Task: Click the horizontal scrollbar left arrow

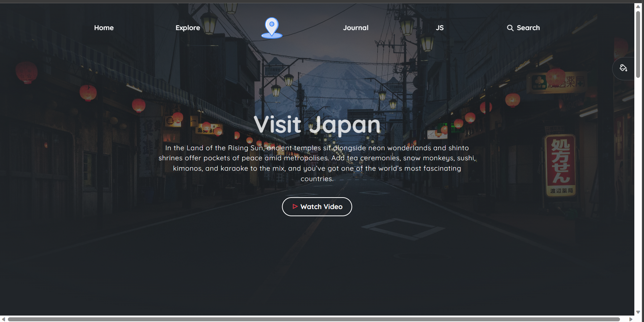Action: (x=3, y=319)
